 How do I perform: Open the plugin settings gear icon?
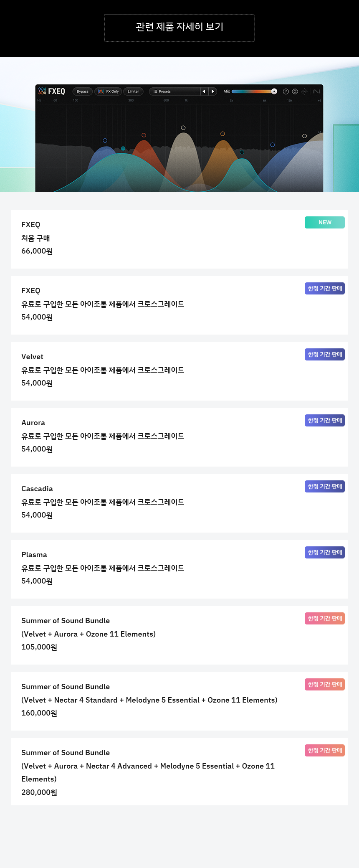tap(295, 91)
